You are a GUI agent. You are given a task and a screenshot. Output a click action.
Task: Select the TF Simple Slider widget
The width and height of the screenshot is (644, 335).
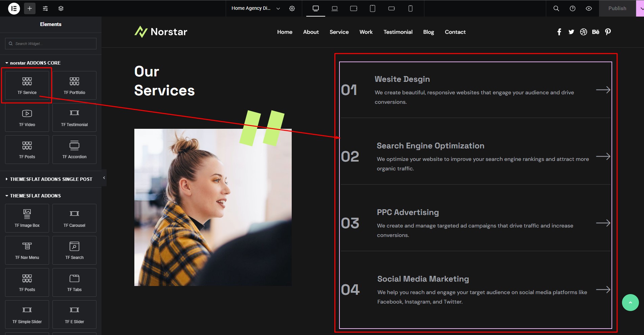tap(27, 314)
